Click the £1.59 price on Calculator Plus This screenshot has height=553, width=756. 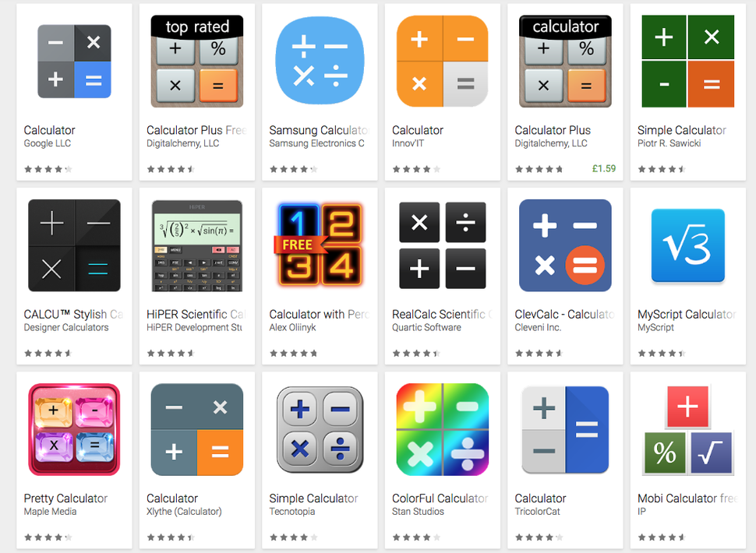point(604,168)
